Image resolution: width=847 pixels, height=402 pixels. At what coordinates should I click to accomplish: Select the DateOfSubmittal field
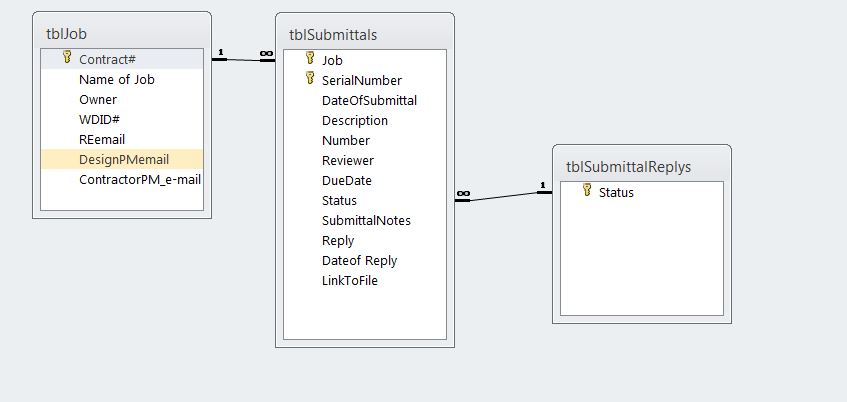[369, 100]
